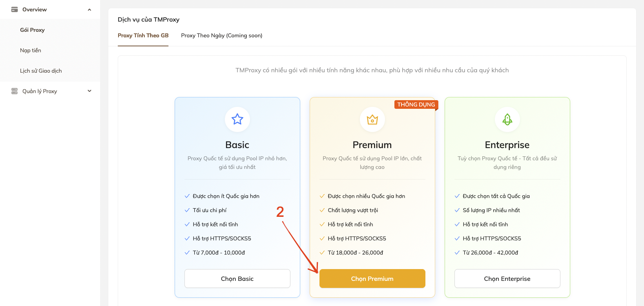
Task: Click the Overview card icon in sidebar
Action: [15, 9]
